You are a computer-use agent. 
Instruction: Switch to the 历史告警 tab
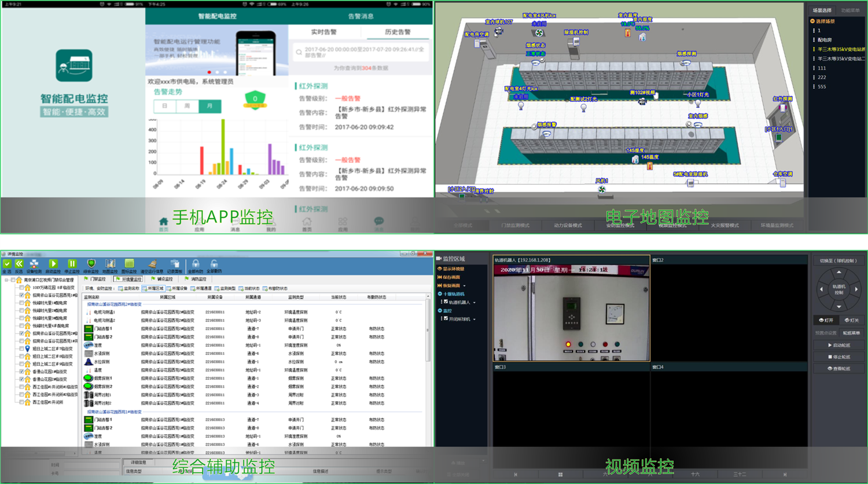pos(397,32)
